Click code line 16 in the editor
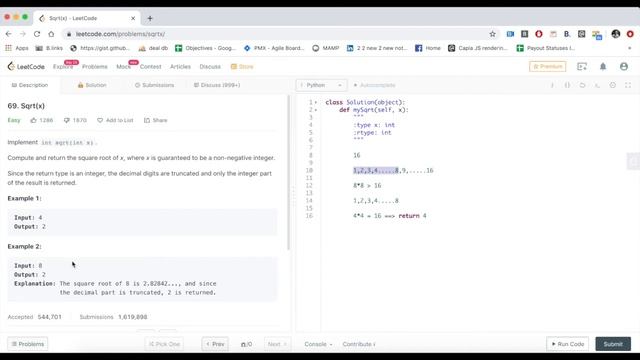 pos(390,216)
